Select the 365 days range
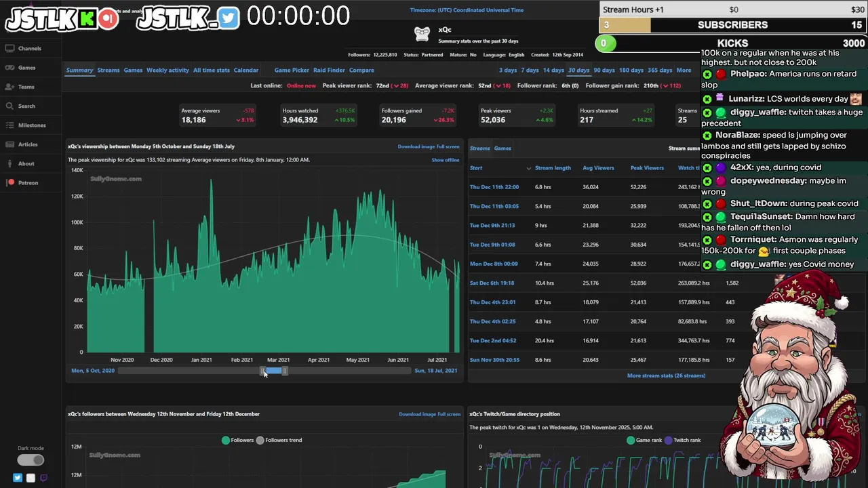The image size is (868, 488). pos(660,70)
